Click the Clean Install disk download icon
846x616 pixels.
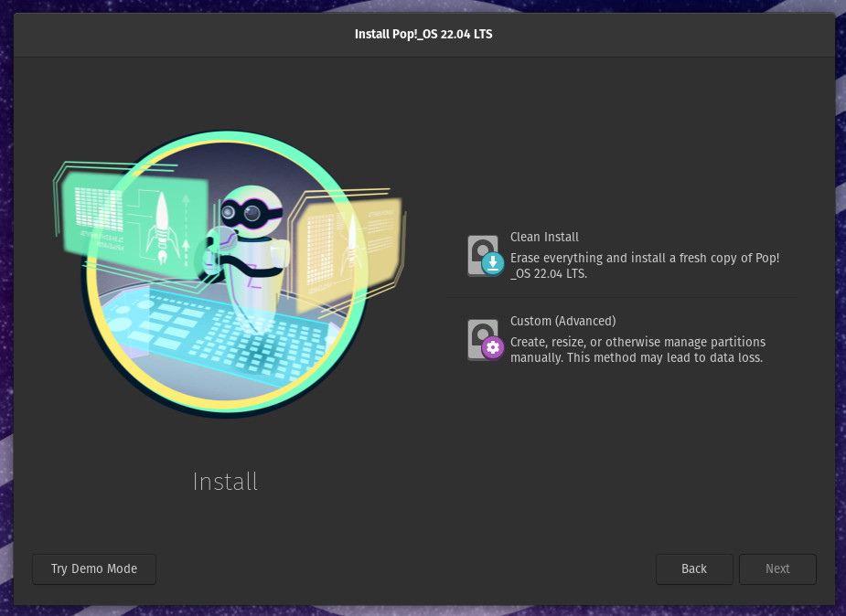(486, 256)
